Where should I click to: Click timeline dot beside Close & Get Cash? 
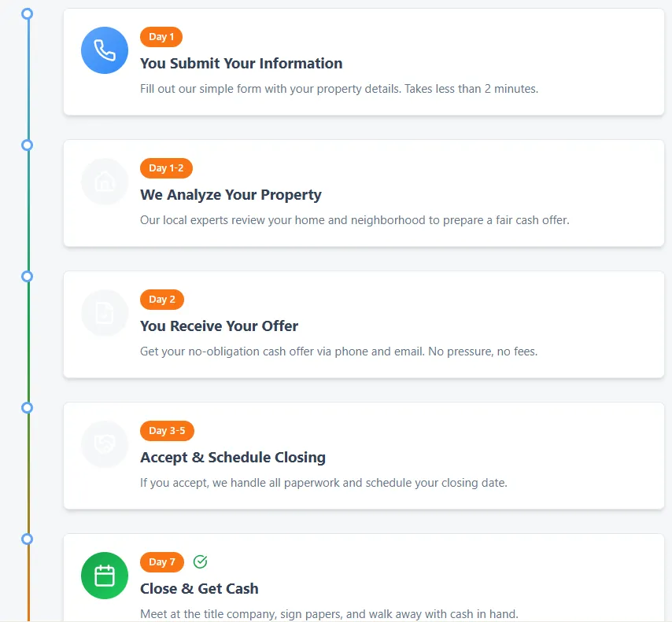pyautogui.click(x=27, y=539)
